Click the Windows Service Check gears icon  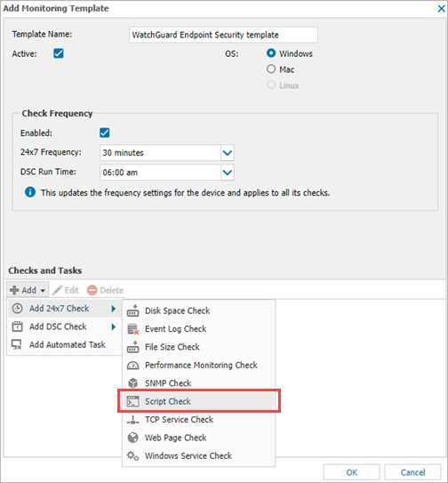pyautogui.click(x=132, y=455)
